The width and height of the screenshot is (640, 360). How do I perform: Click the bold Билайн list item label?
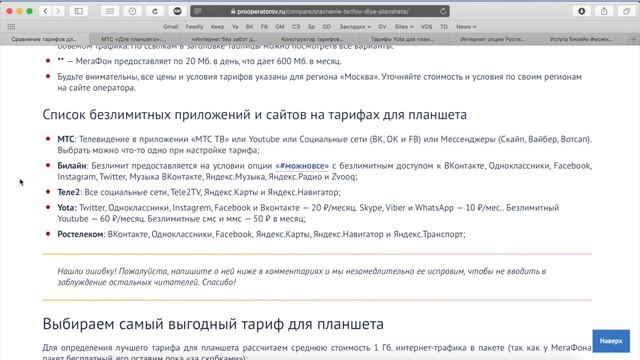(x=71, y=166)
